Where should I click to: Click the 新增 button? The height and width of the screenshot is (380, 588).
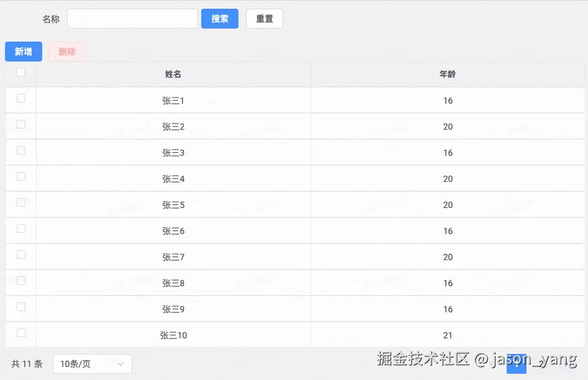click(x=24, y=52)
